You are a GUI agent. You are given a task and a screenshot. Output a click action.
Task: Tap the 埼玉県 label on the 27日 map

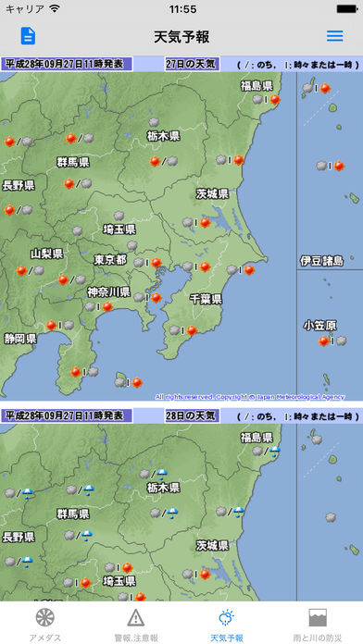pyautogui.click(x=119, y=229)
